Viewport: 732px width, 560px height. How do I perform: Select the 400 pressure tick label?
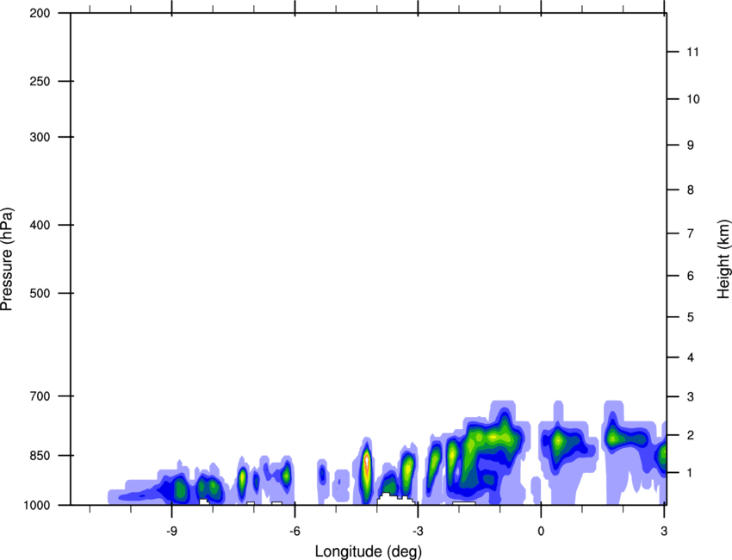point(40,225)
